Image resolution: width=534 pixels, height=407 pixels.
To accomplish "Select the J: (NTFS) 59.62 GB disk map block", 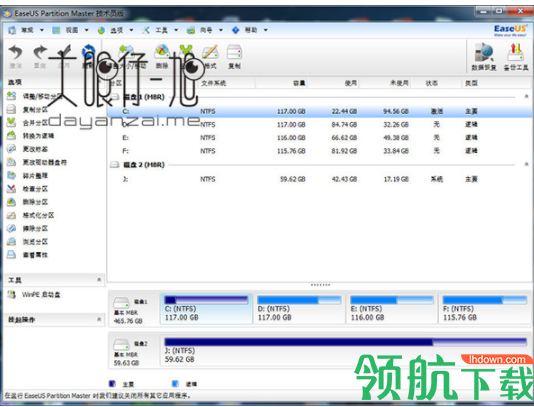I will 345,351.
